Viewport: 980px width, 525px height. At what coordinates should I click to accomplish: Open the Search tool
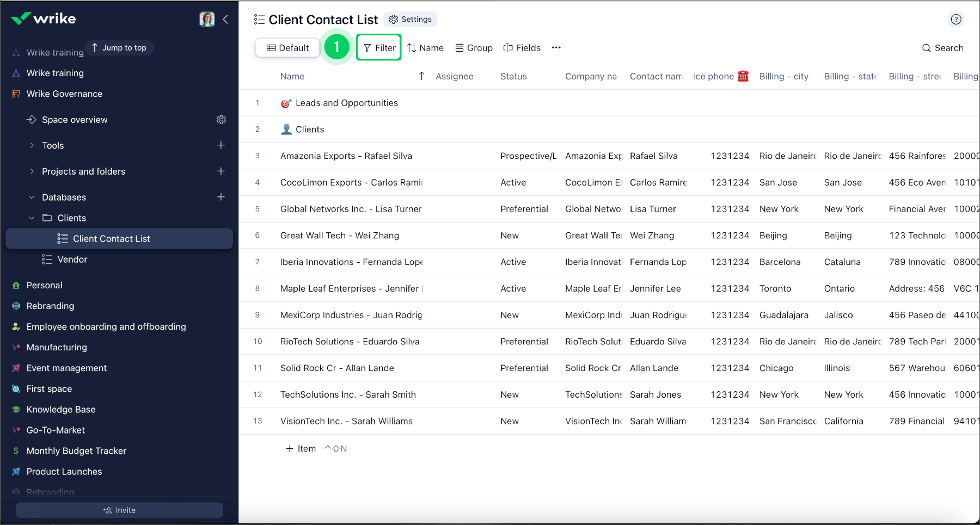point(942,48)
